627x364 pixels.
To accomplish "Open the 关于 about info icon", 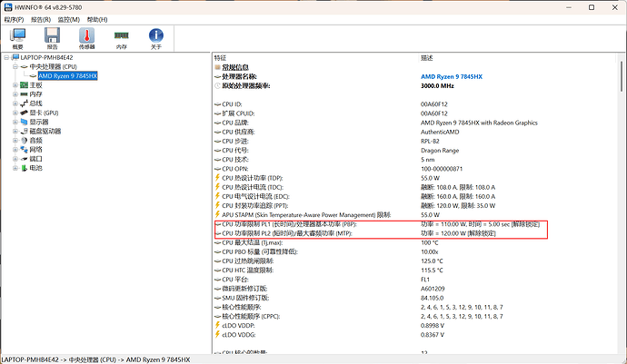I will tap(155, 37).
